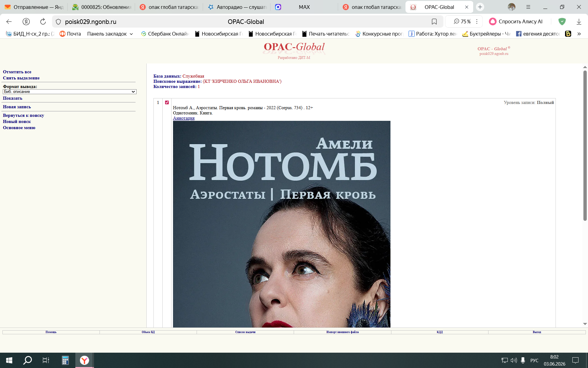The width and height of the screenshot is (588, 368).
Task: Open Task View on the taskbar
Action: point(46,360)
